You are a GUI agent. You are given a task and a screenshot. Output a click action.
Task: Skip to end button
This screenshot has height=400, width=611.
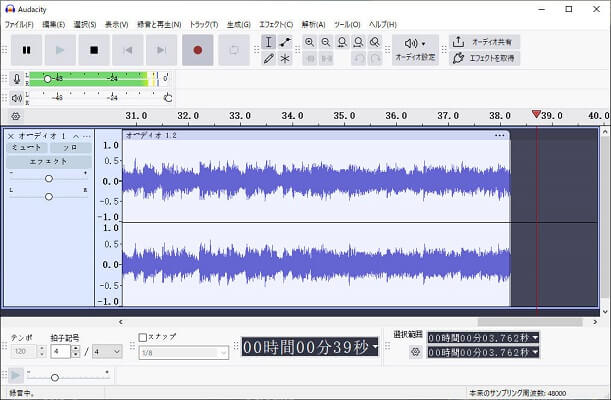pyautogui.click(x=161, y=50)
